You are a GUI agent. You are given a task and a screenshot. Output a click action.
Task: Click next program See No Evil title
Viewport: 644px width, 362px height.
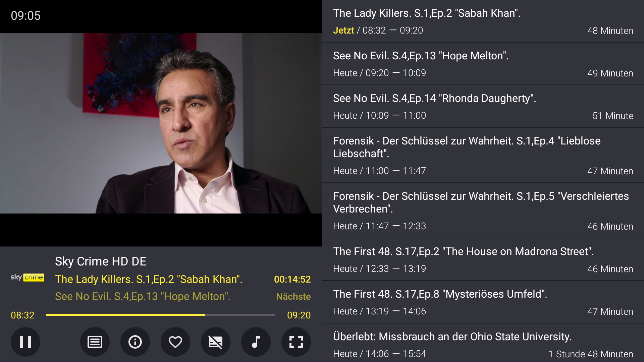coord(143,296)
